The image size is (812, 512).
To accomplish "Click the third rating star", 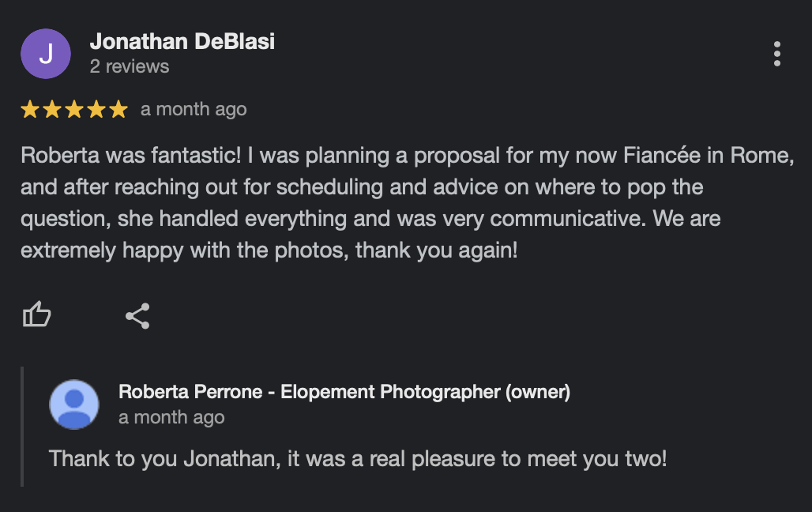I will 74,110.
